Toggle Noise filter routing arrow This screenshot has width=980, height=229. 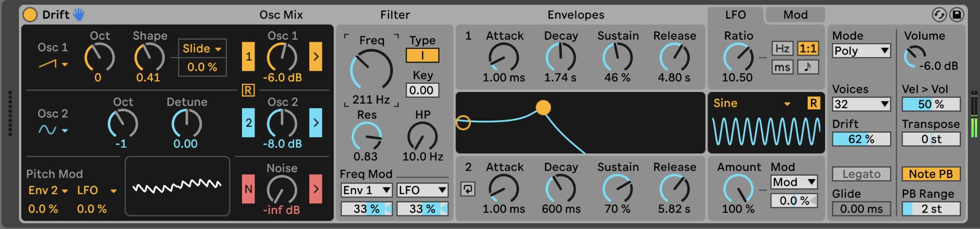pos(316,189)
